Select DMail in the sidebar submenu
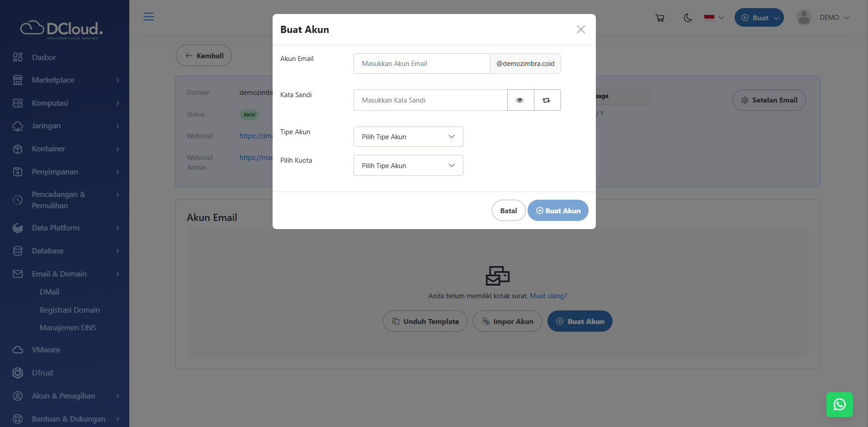The image size is (868, 427). [x=49, y=292]
